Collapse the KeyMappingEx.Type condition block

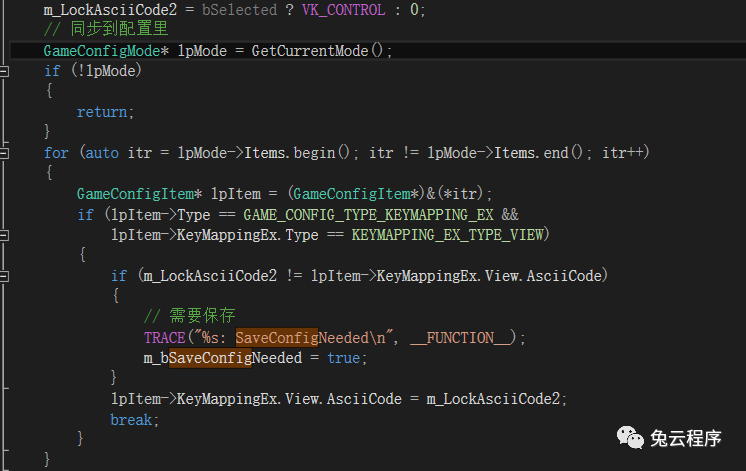point(4,235)
